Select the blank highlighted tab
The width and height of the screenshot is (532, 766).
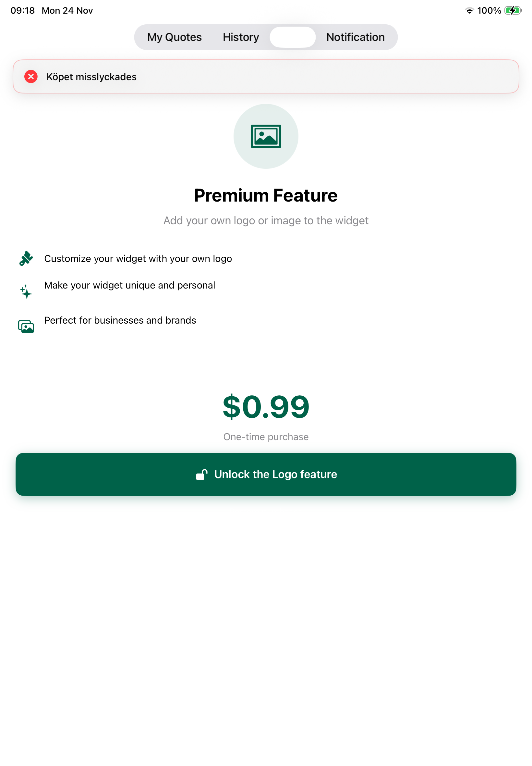click(292, 37)
